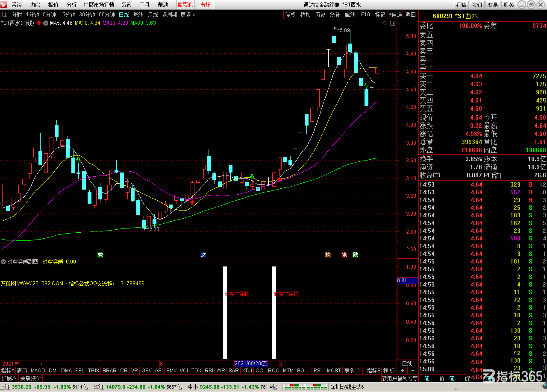Toggle the left sidebar panel icon
Viewport: 547px width, 392px height.
point(5,15)
